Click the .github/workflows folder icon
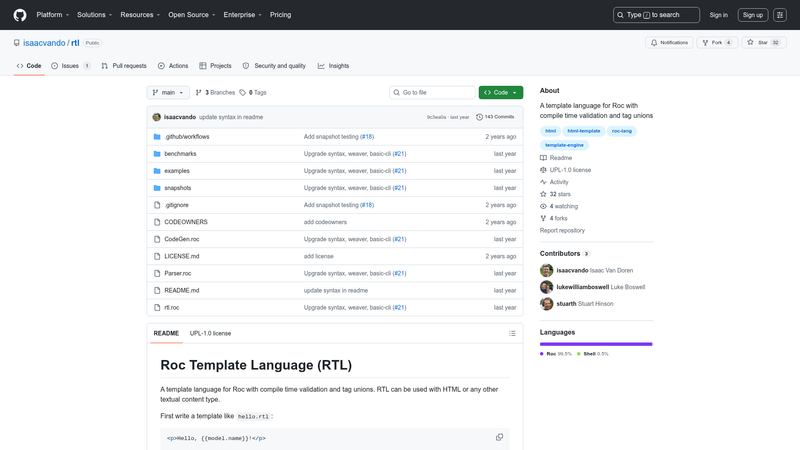Viewport: 800px width, 450px height. coord(157,137)
